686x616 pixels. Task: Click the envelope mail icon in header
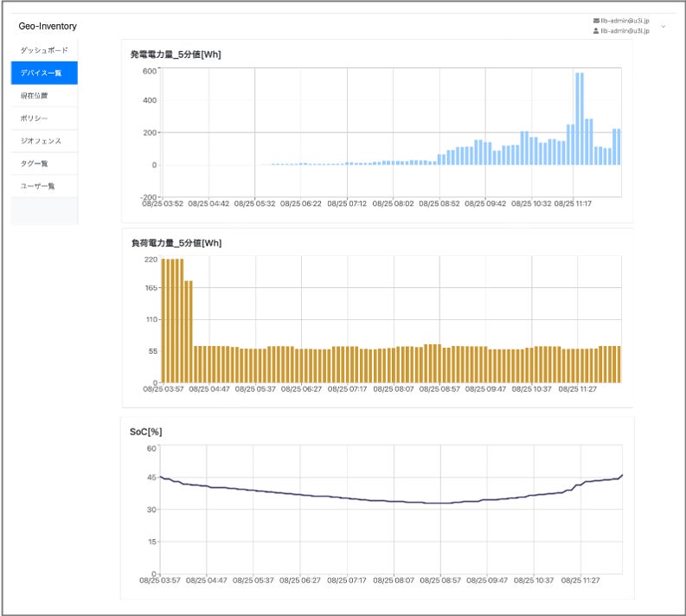pos(596,20)
